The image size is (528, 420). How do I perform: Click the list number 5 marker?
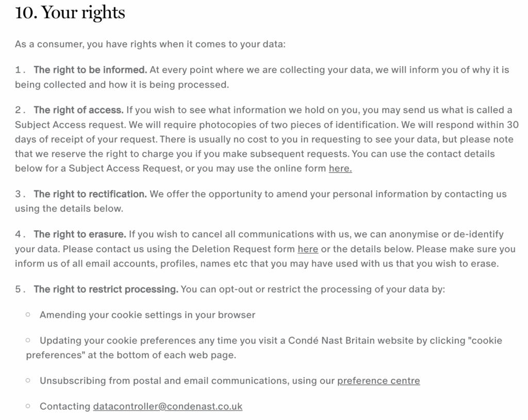[20, 289]
